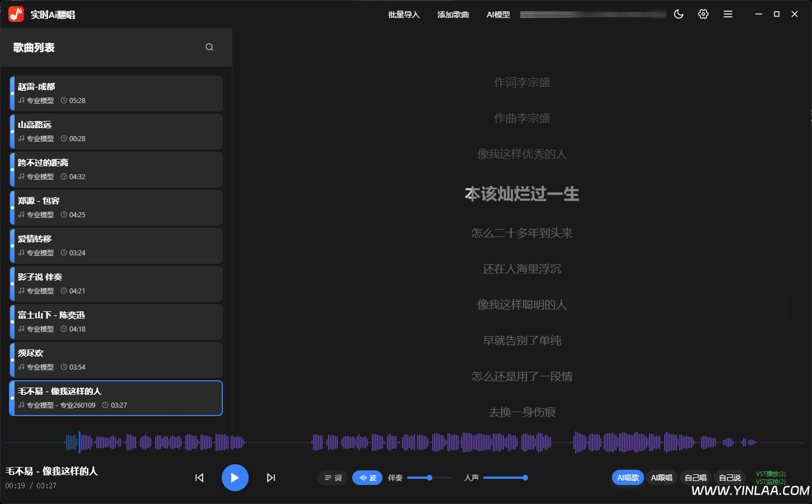This screenshot has width=812, height=504.
Task: Switch to 词 lyrics view
Action: point(333,478)
